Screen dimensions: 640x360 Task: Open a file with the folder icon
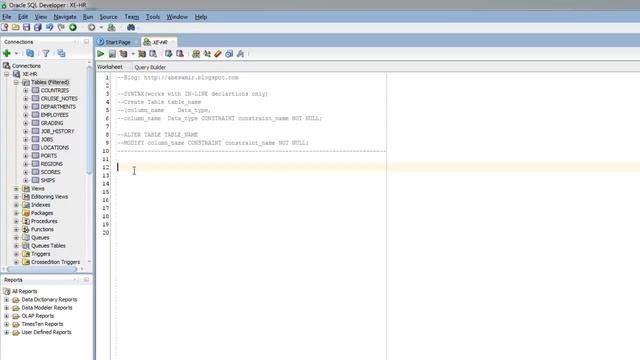pos(16,27)
